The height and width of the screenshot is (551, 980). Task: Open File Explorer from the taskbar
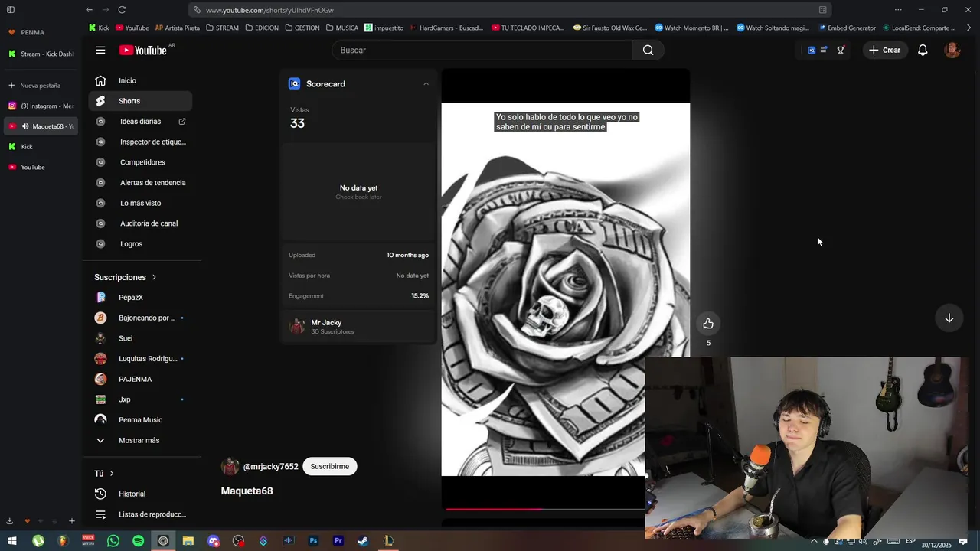(x=188, y=541)
